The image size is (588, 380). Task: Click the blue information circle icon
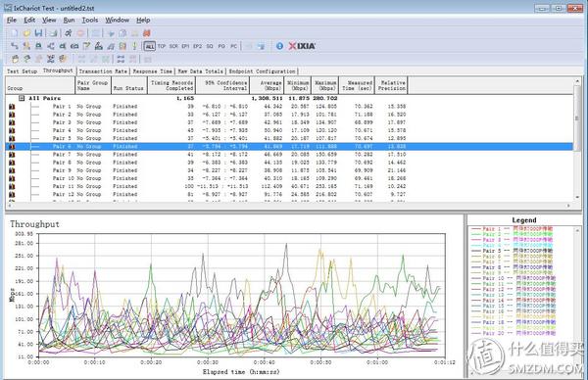click(x=279, y=46)
